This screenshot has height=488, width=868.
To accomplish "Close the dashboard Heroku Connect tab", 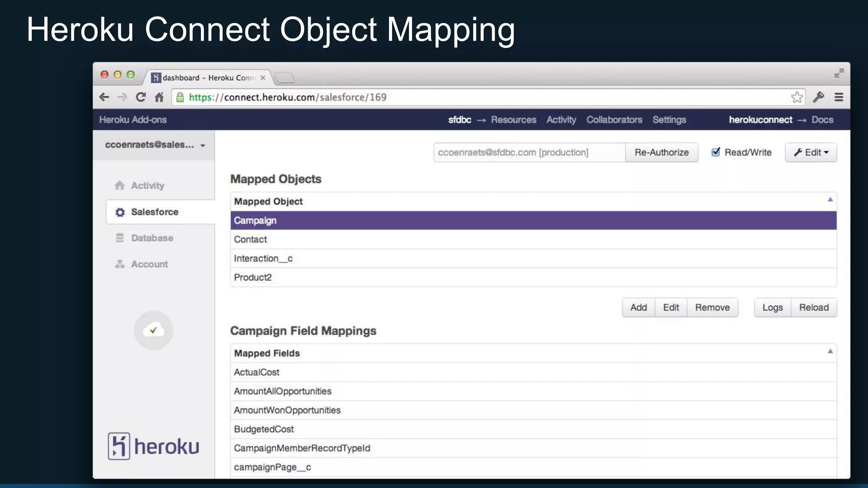I will [x=263, y=78].
